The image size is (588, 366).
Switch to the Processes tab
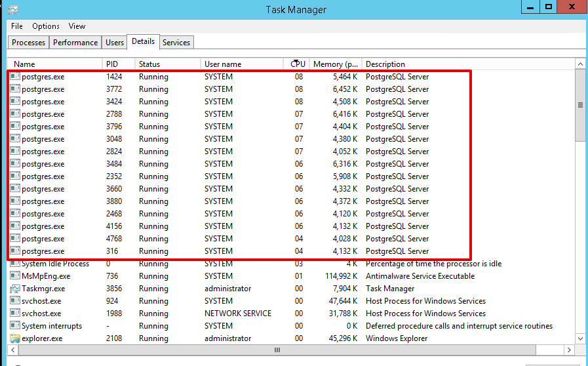click(x=29, y=43)
